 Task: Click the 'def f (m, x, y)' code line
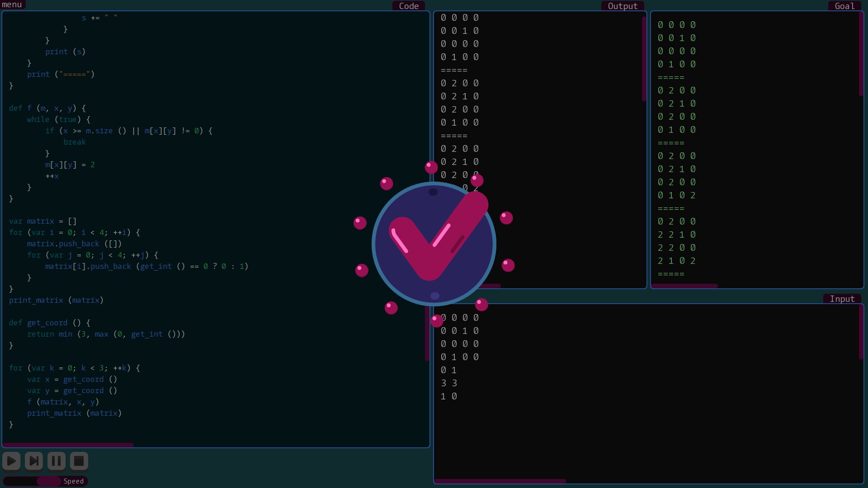(x=47, y=108)
